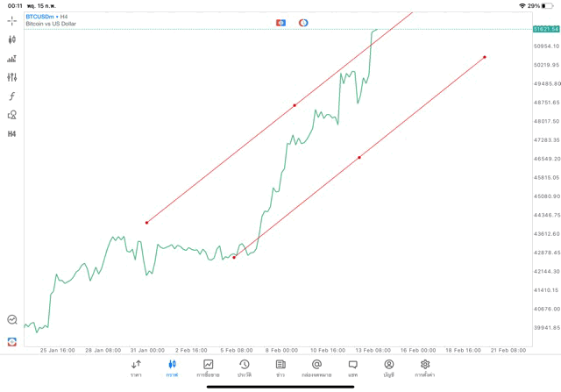Viewport: 561px width, 392px height.
Task: Open the กล่องจดหมาย (Mailbox) tab
Action: [316, 368]
